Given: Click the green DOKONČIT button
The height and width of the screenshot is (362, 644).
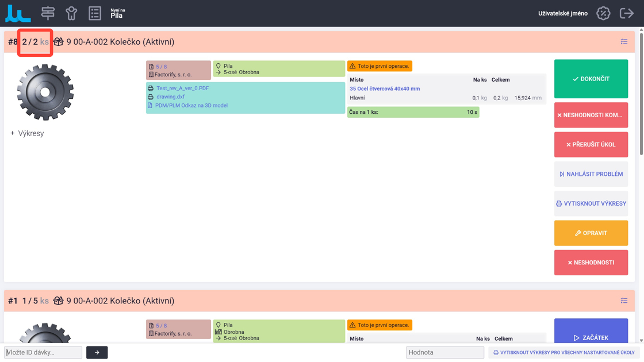Looking at the screenshot, I should pyautogui.click(x=591, y=79).
